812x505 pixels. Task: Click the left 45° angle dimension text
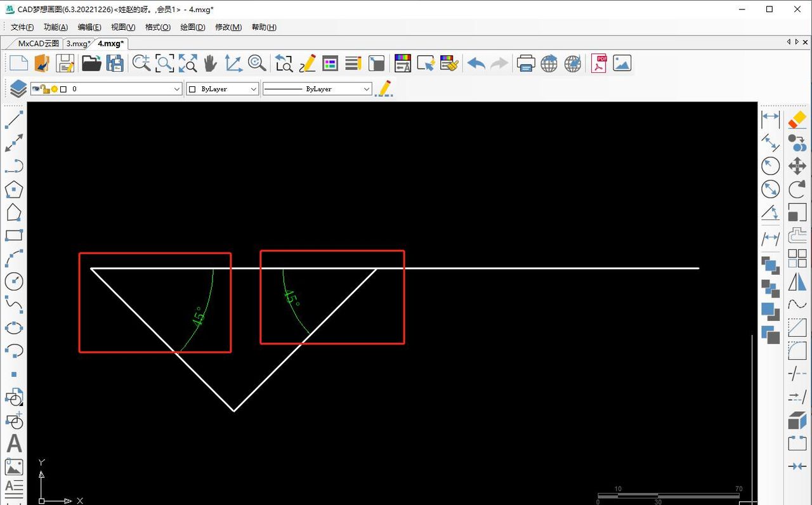(198, 317)
